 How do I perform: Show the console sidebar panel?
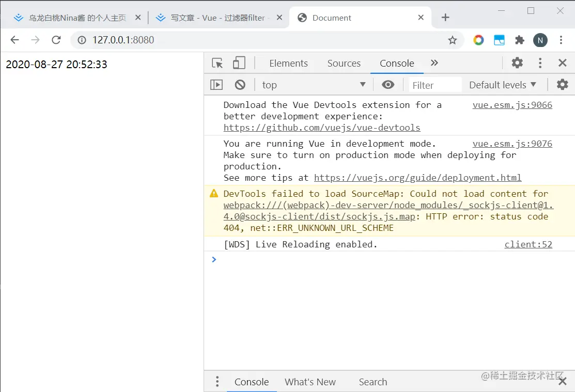[216, 85]
